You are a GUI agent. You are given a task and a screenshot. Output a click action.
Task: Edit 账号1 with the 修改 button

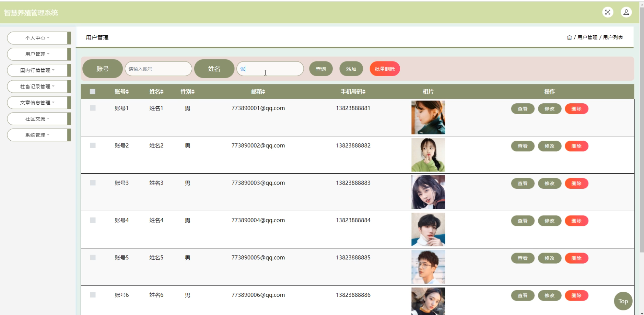(x=549, y=109)
